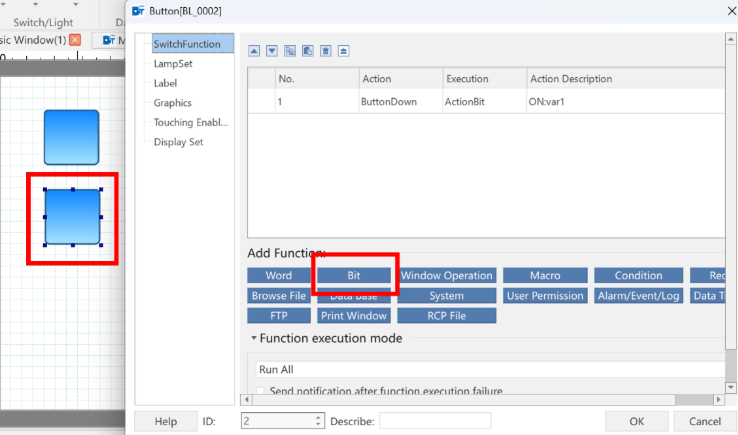
Task: Select the lower blue button on canvas
Action: [x=72, y=217]
